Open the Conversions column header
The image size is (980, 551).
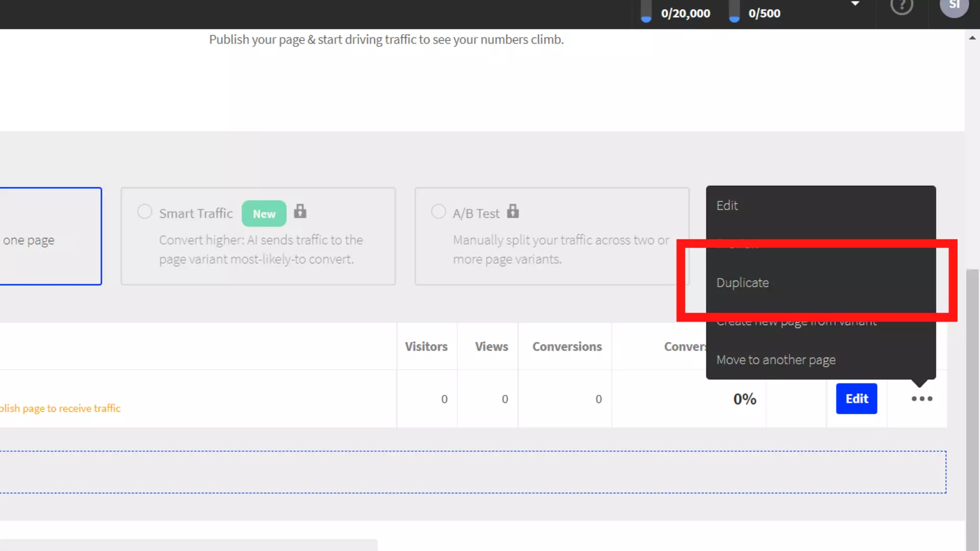point(567,346)
